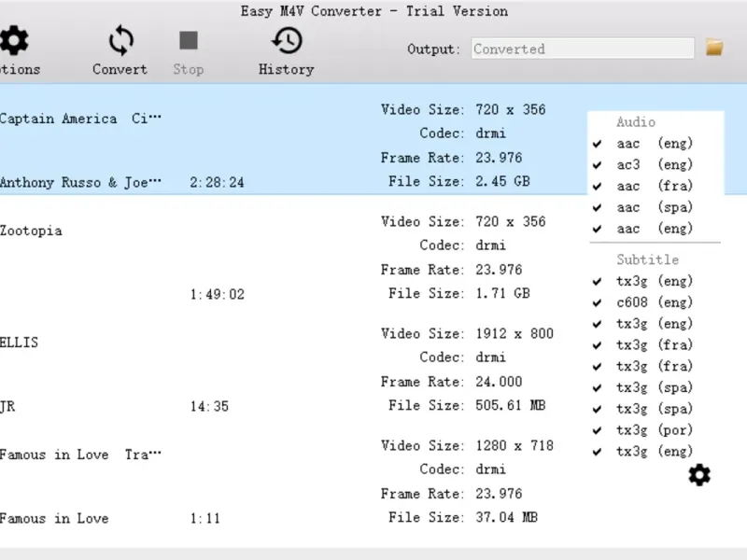
Task: Click the File Size value 37.04 MB
Action: 506,517
